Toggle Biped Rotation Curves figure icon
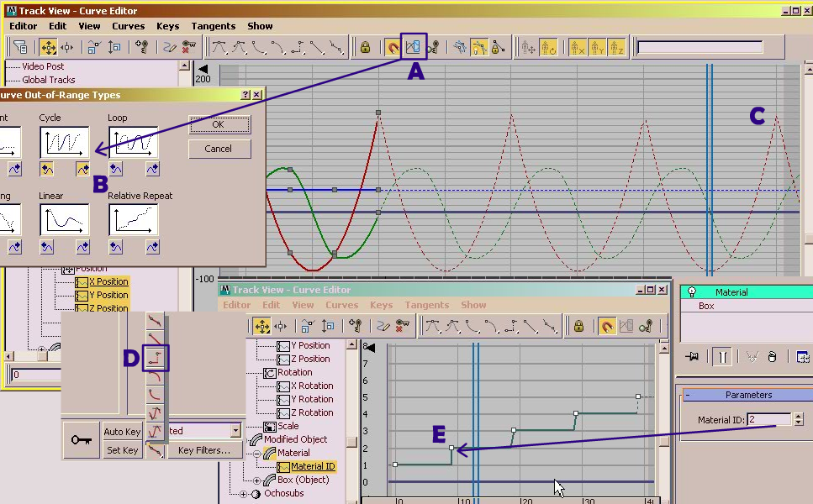 click(x=548, y=48)
